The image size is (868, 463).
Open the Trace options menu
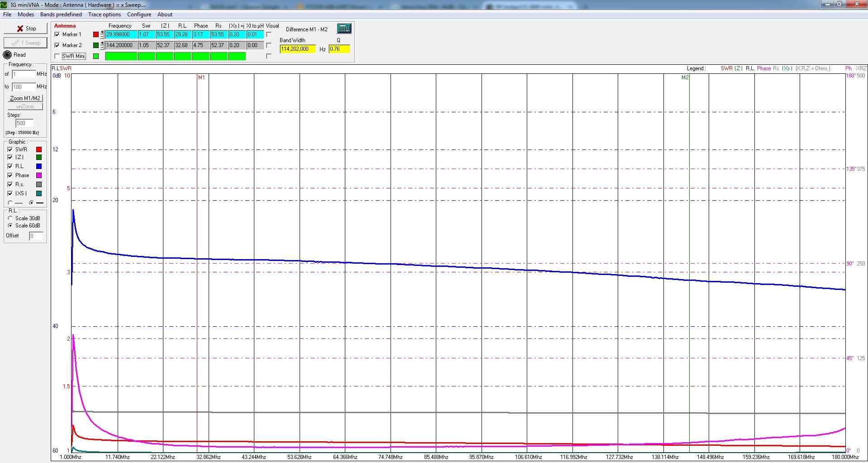coord(105,14)
